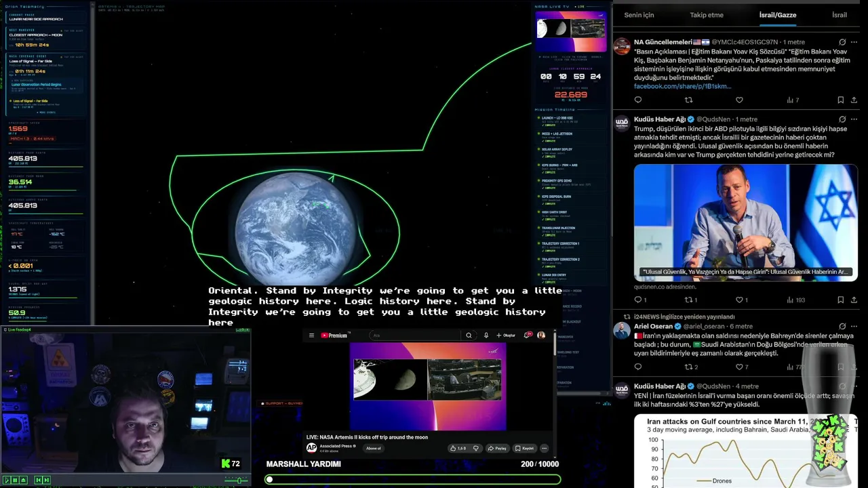Open the Ulusal Güvenlik article image
This screenshot has height=488, width=868.
click(x=746, y=222)
